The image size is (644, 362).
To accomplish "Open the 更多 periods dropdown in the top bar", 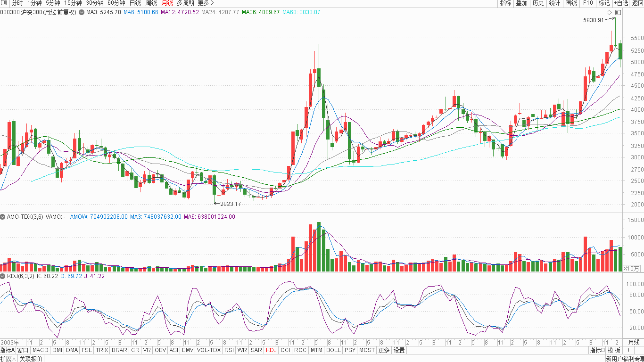I will (x=206, y=3).
